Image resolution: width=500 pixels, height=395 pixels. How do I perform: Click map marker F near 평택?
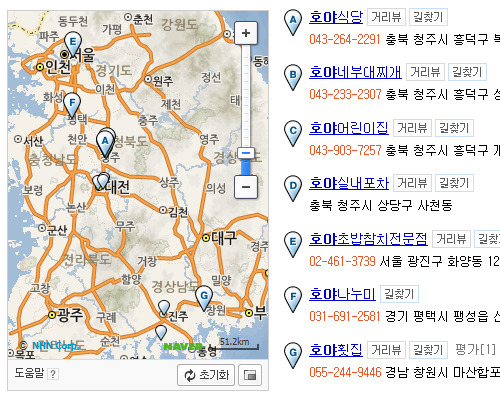click(x=72, y=104)
